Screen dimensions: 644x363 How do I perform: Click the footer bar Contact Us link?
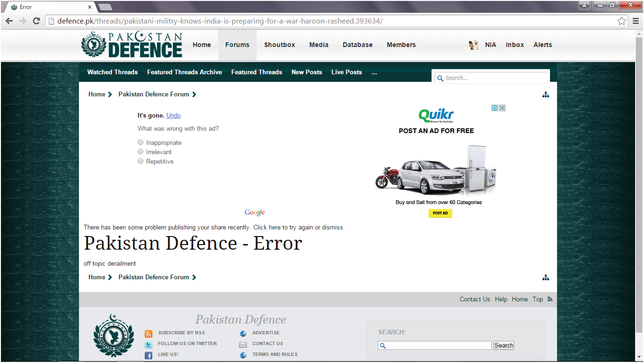click(475, 299)
